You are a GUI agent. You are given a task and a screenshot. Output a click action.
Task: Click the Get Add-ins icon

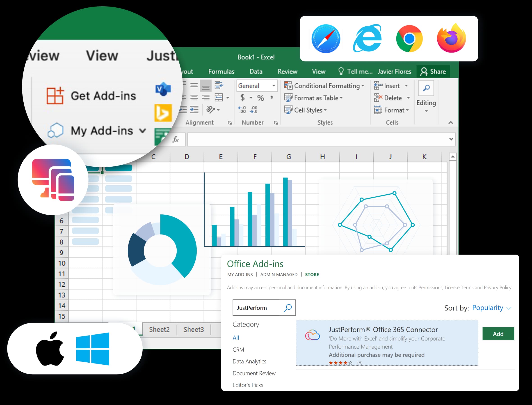pyautogui.click(x=55, y=95)
